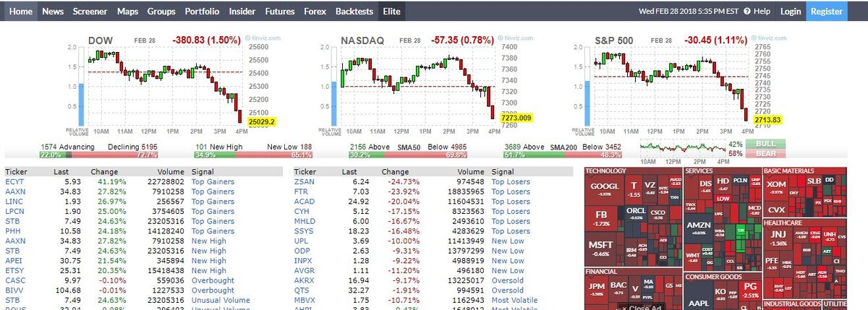This screenshot has height=310, width=868.
Task: Click Most Volatile signal for MBVX
Action: click(x=516, y=300)
